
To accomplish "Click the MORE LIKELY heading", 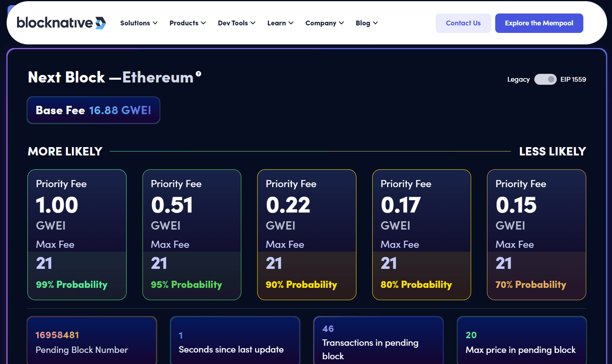I will point(65,151).
